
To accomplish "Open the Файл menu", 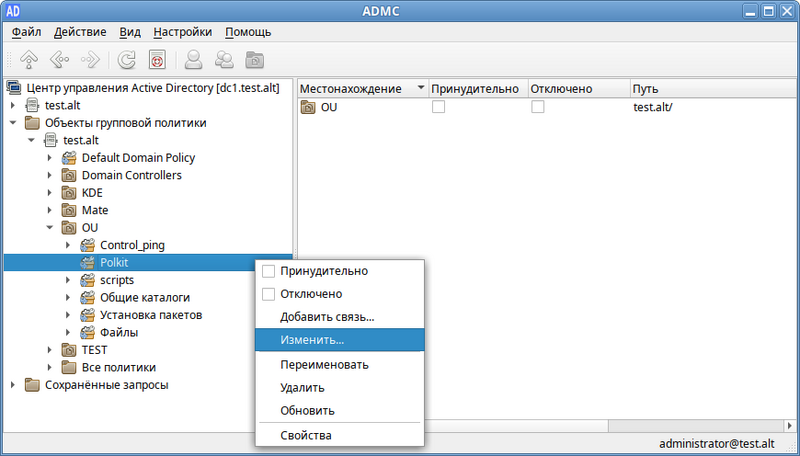I will point(26,32).
